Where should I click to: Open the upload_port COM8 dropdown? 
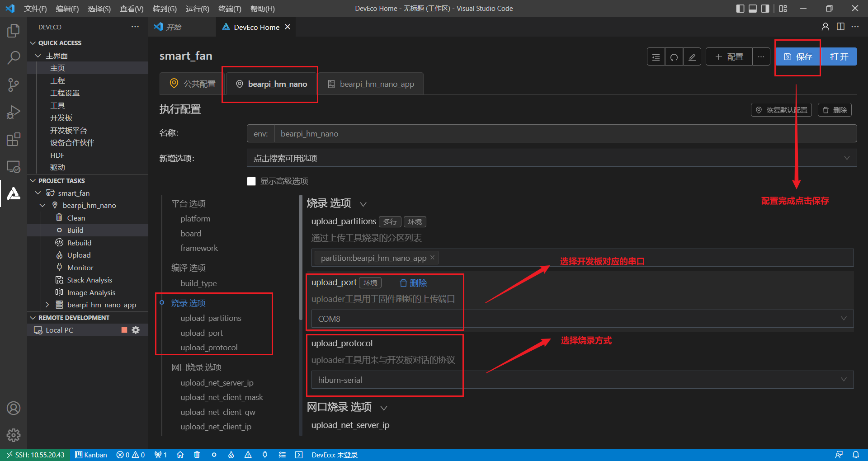click(x=582, y=319)
